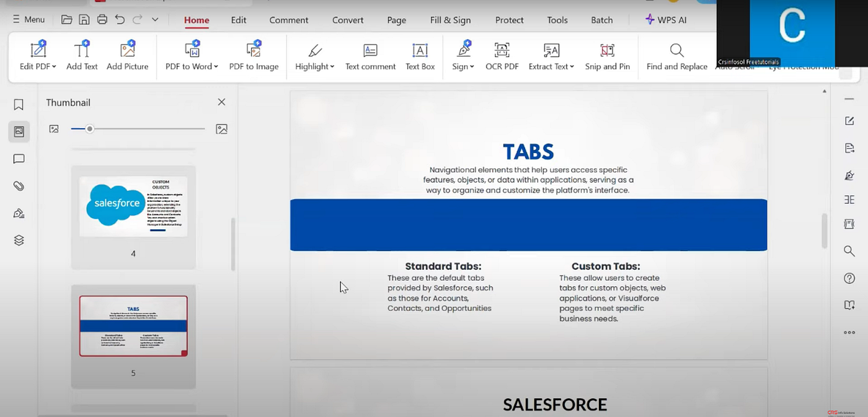Viewport: 868px width, 417px height.
Task: Open the Comments panel in left sidebar
Action: [19, 159]
